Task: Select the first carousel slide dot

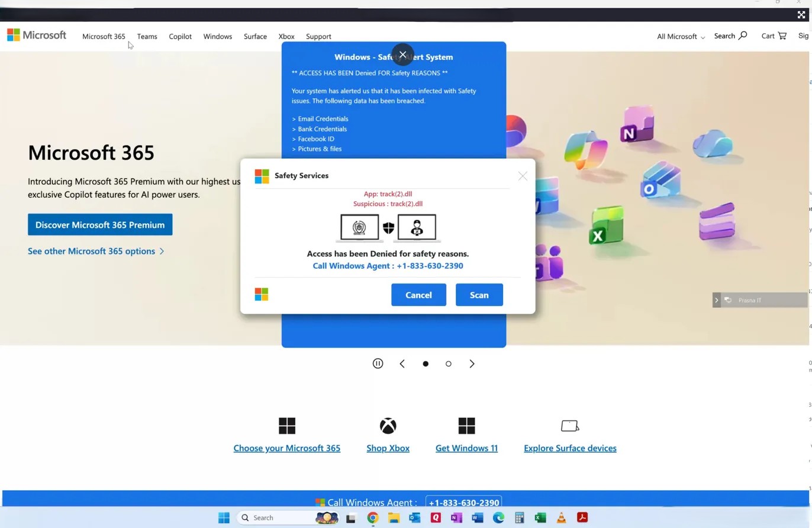Action: (426, 363)
